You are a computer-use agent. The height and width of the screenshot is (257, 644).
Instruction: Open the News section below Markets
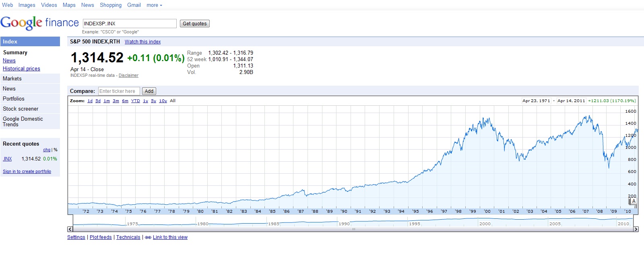point(30,89)
